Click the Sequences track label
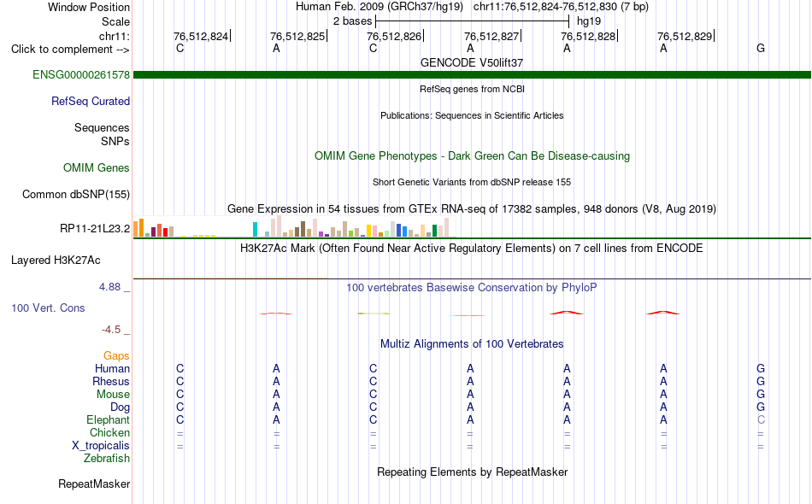Screen dimensions: 812x504 pyautogui.click(x=102, y=127)
